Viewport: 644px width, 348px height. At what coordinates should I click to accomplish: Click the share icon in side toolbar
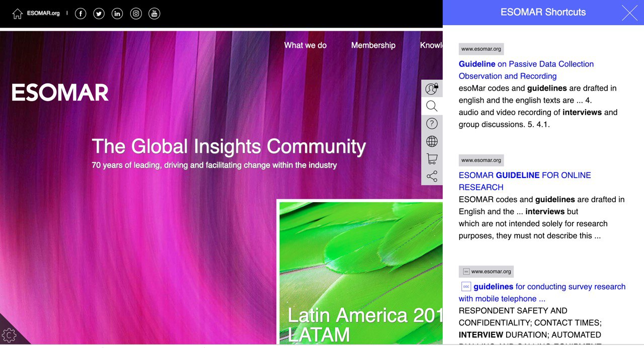tap(432, 177)
